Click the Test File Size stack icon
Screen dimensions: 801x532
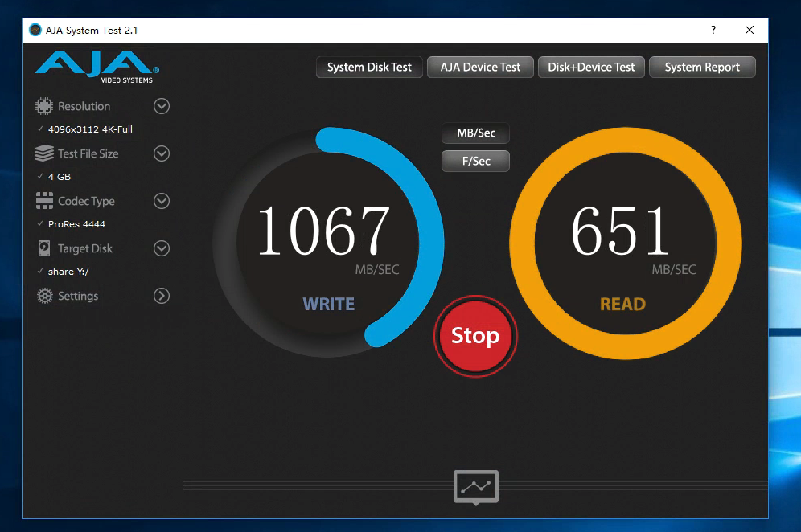[44, 153]
